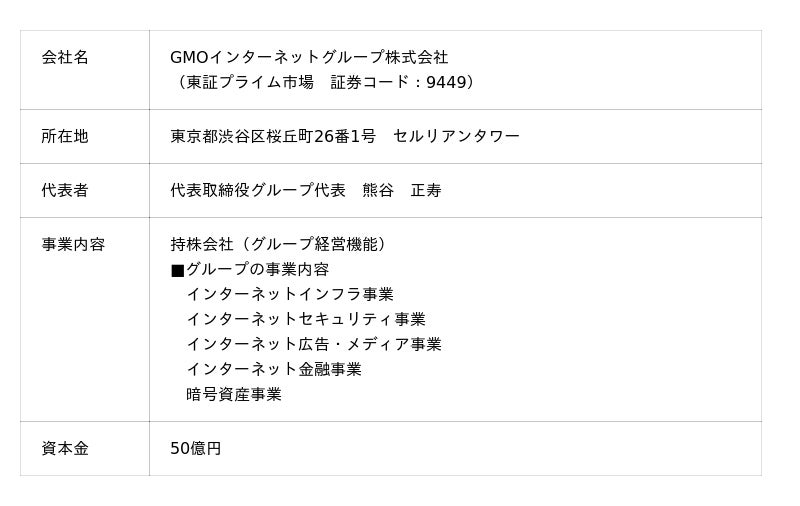This screenshot has height=506, width=800.
Task: Click the 代表取締役グループ代表 title text
Action: [258, 190]
